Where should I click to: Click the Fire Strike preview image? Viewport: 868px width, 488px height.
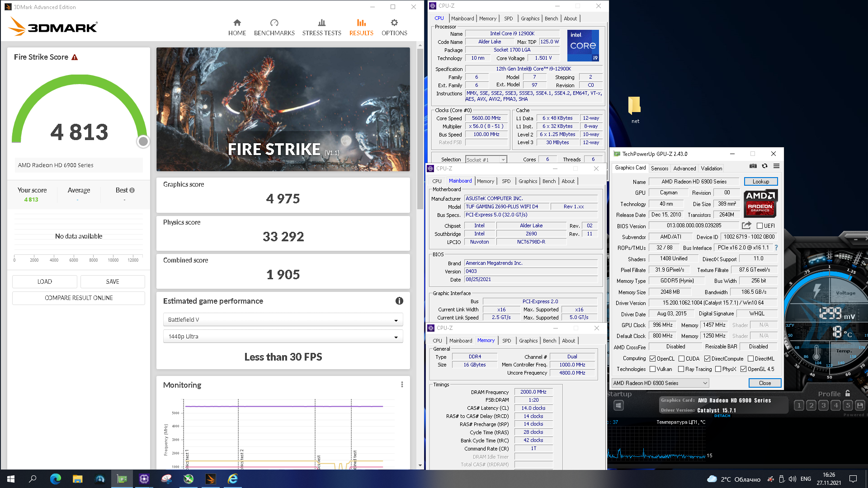click(283, 109)
